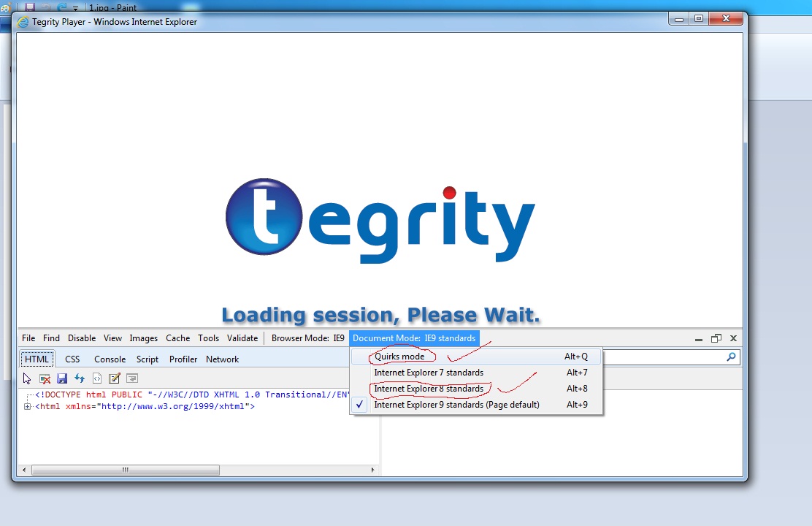Image resolution: width=812 pixels, height=526 pixels.
Task: Click the HTML pane scroll right arrow
Action: click(x=372, y=470)
